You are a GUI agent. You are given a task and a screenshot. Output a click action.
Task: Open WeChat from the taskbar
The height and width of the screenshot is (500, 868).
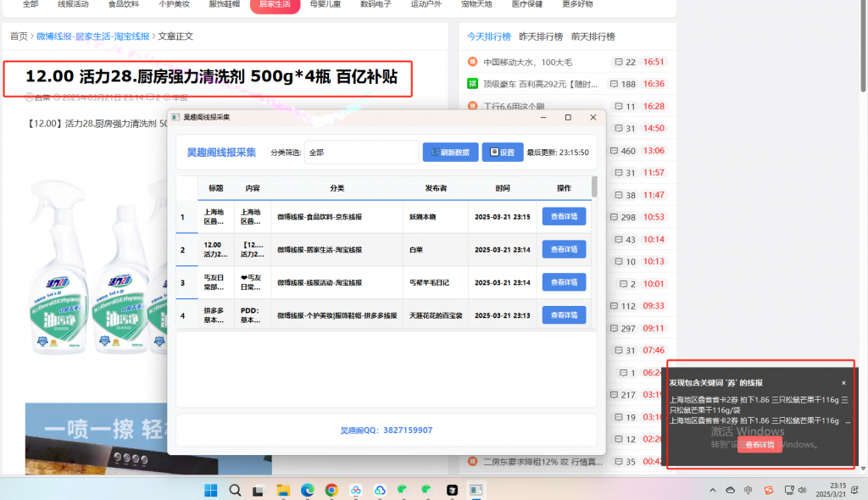[403, 490]
